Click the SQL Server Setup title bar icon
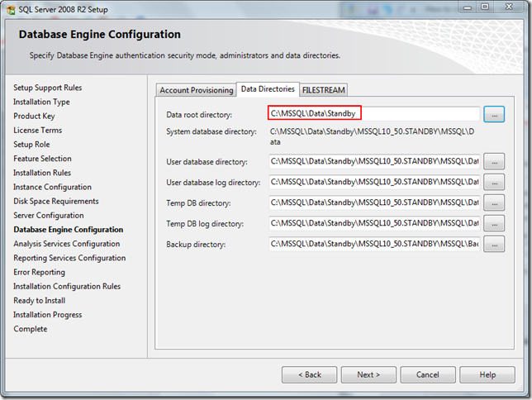 point(11,10)
